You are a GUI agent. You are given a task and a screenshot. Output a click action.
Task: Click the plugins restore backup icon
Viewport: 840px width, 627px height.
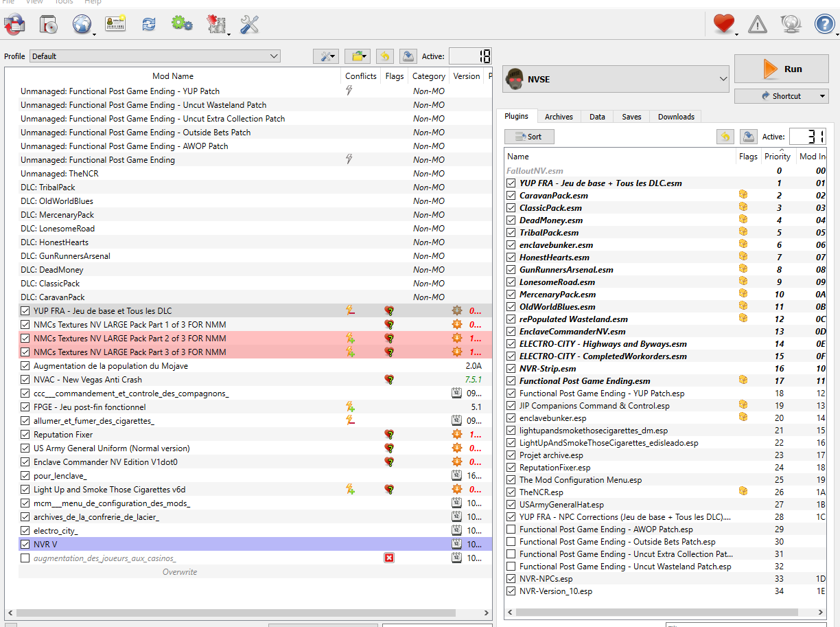[x=725, y=137]
